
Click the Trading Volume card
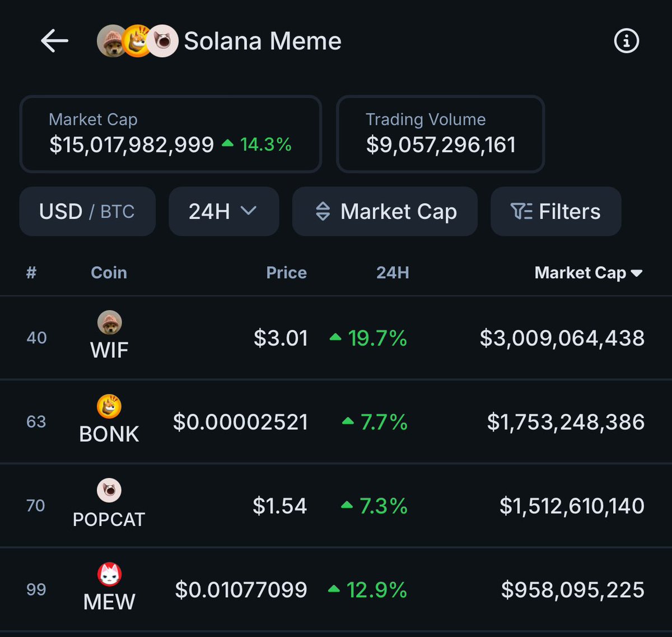440,134
